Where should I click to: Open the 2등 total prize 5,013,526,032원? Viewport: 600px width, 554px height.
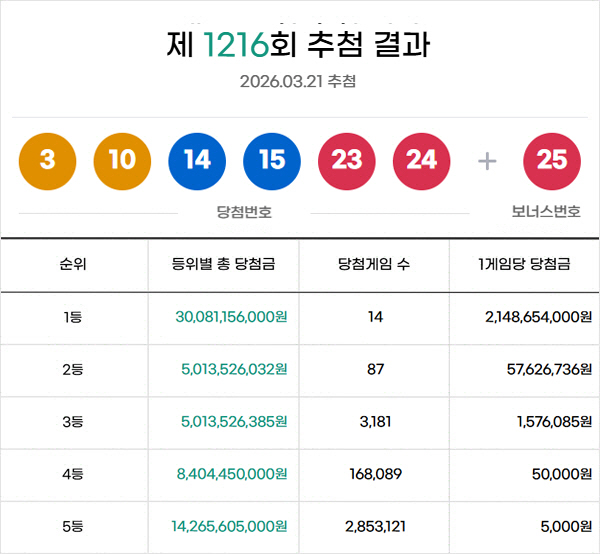point(234,369)
